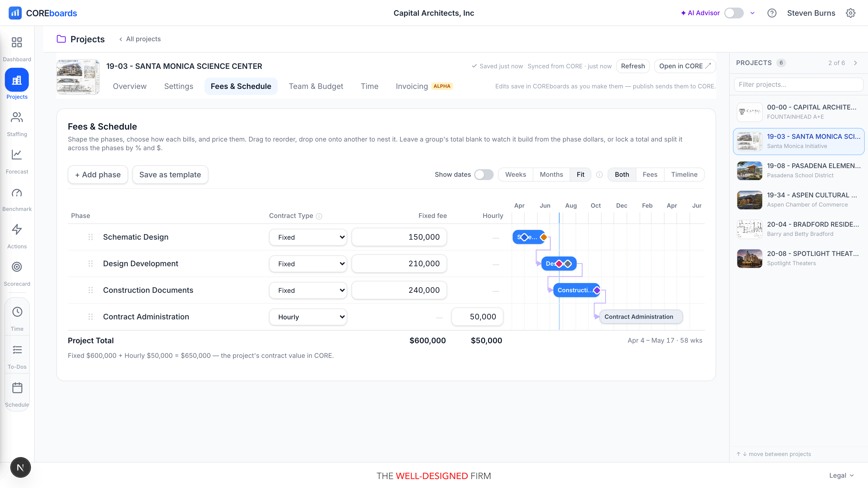Select the Weeks zoom option
The image size is (868, 488).
pyautogui.click(x=516, y=174)
